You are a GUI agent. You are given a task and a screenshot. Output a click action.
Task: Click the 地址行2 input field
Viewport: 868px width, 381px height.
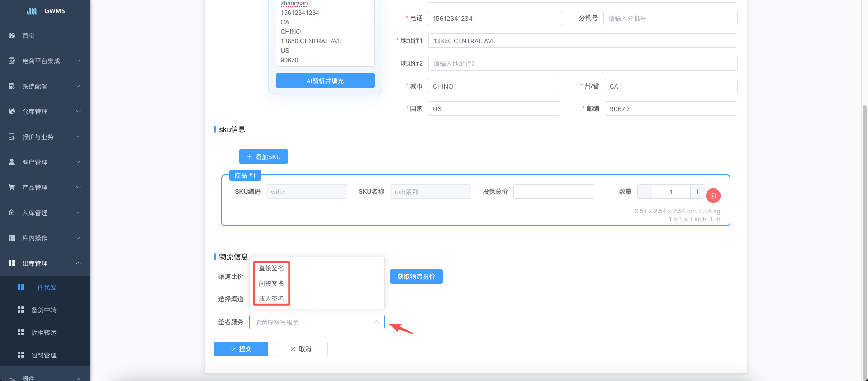coord(583,63)
